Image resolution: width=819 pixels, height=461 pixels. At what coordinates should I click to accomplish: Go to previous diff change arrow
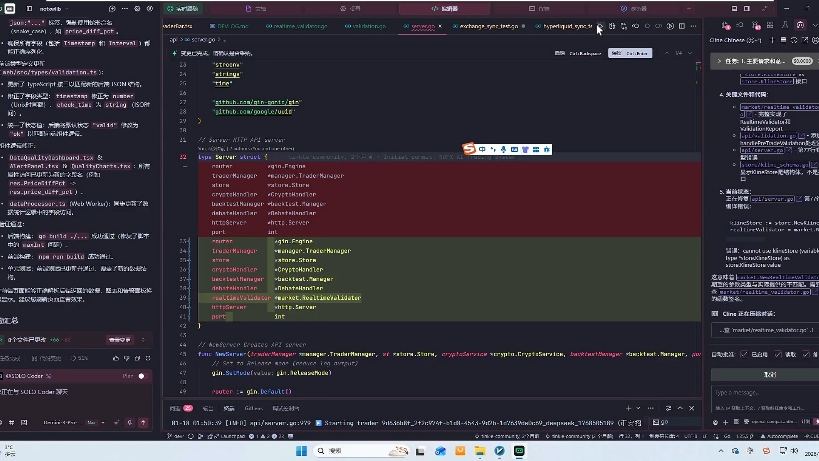(x=666, y=53)
